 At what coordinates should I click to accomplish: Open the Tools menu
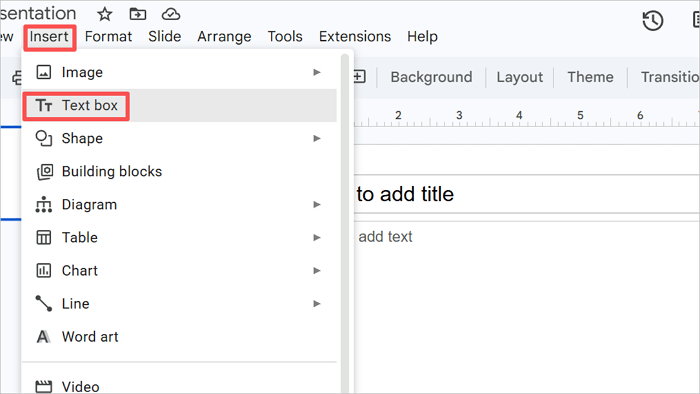coord(285,37)
